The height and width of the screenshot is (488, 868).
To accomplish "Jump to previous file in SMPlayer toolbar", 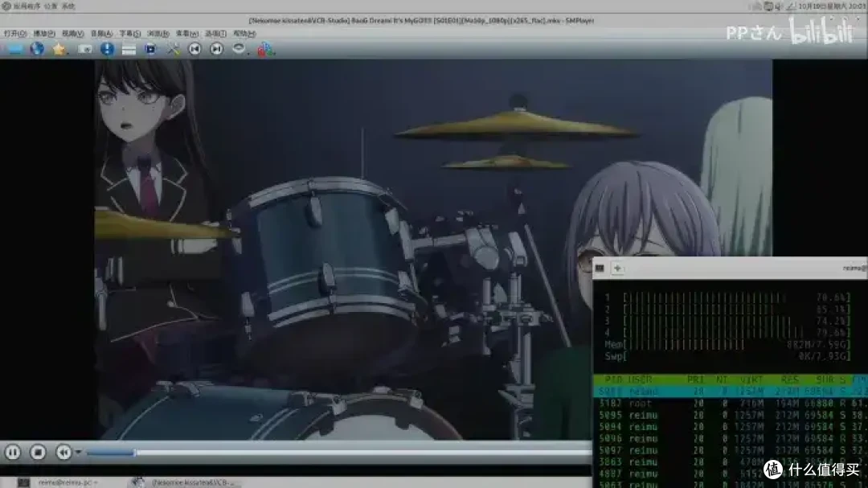I will (194, 49).
